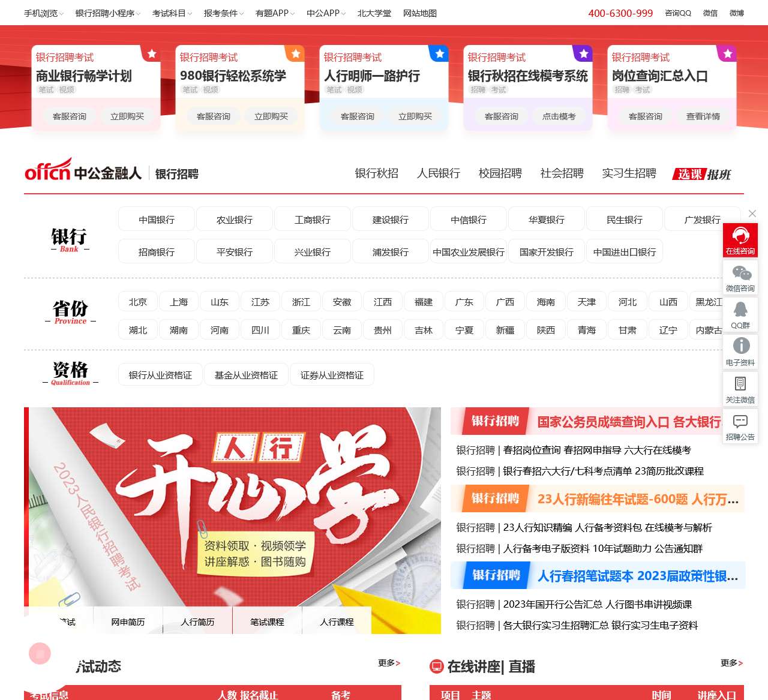768x700 pixels.
Task: Click star icon on 银行秋招在线模考系统 card
Action: [x=584, y=54]
